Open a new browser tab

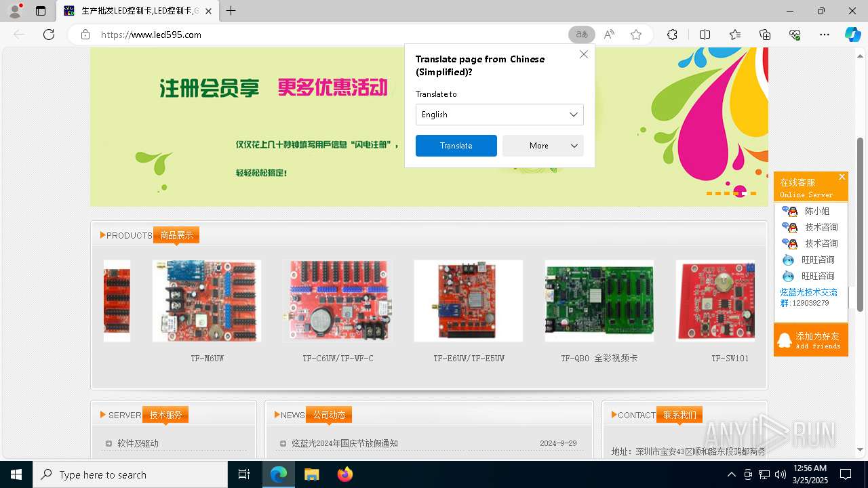231,11
